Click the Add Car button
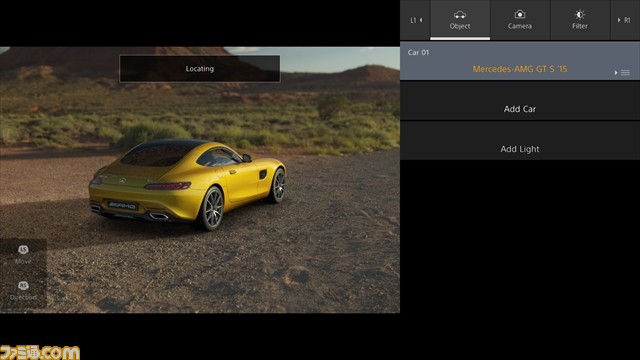The width and height of the screenshot is (640, 360). [520, 109]
